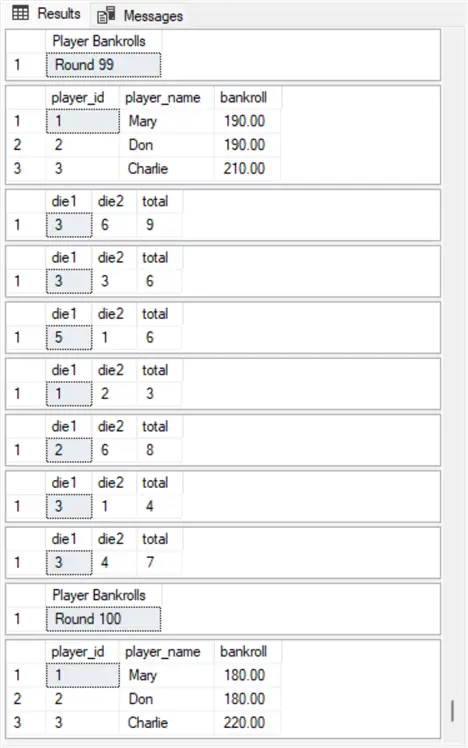Viewport: 468px width, 748px height.
Task: Select the Round 100 cell
Action: tap(104, 619)
